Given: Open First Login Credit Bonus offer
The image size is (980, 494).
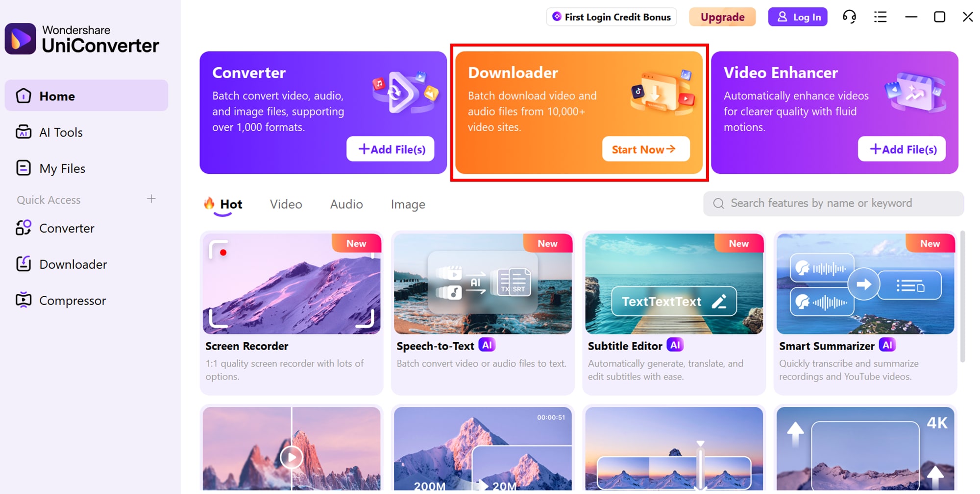Looking at the screenshot, I should 612,17.
